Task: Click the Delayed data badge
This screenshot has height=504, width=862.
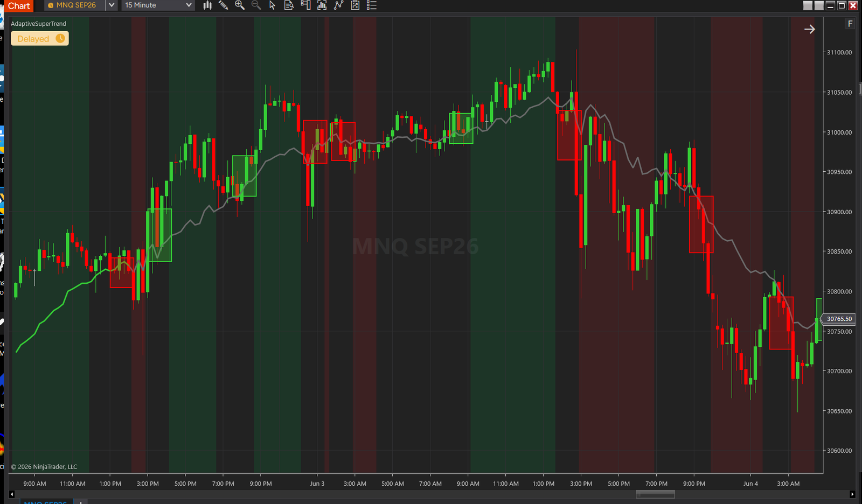Action: pos(40,38)
